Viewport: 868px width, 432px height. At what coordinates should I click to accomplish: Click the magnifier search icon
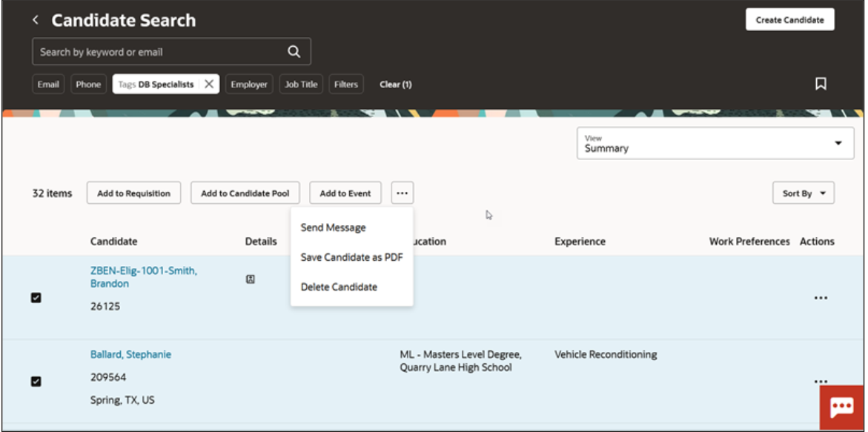(294, 51)
